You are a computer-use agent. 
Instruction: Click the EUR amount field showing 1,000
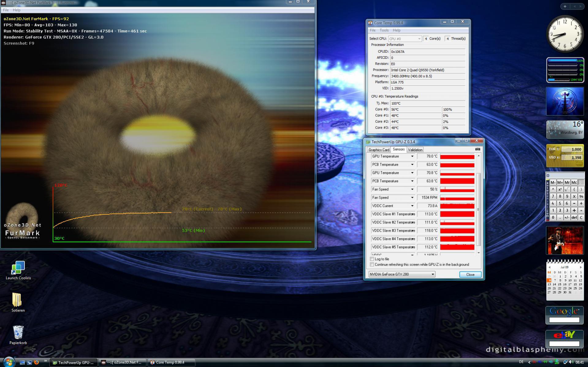(572, 149)
